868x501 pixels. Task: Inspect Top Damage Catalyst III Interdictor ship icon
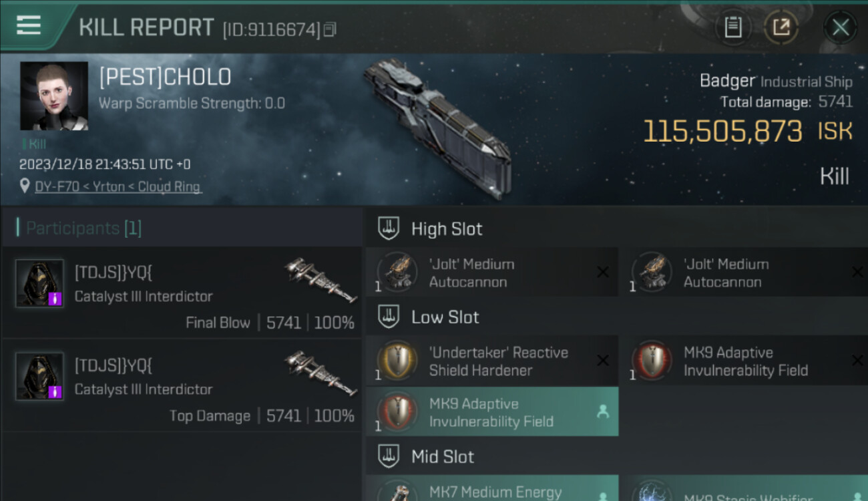pos(320,373)
